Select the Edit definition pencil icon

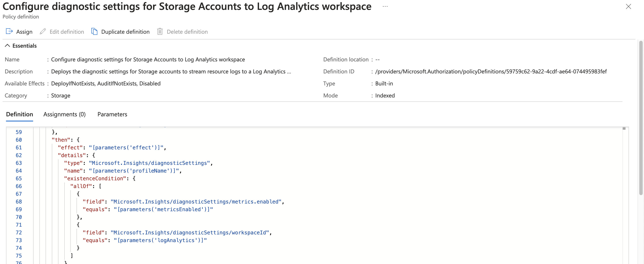[x=43, y=31]
